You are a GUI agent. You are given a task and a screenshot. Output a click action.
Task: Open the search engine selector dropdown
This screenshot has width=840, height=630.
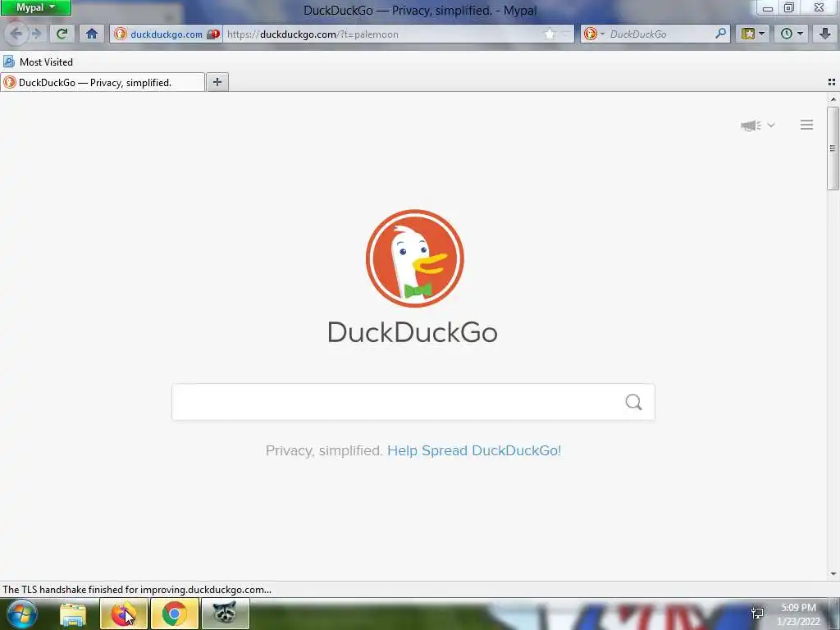tap(594, 34)
